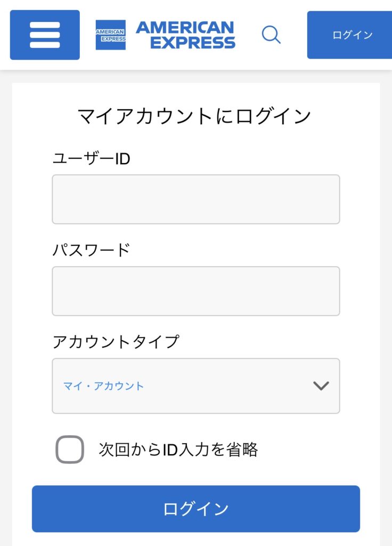Click the selected マイ・アカウント value
Image resolution: width=392 pixels, height=546 pixels.
pos(104,386)
